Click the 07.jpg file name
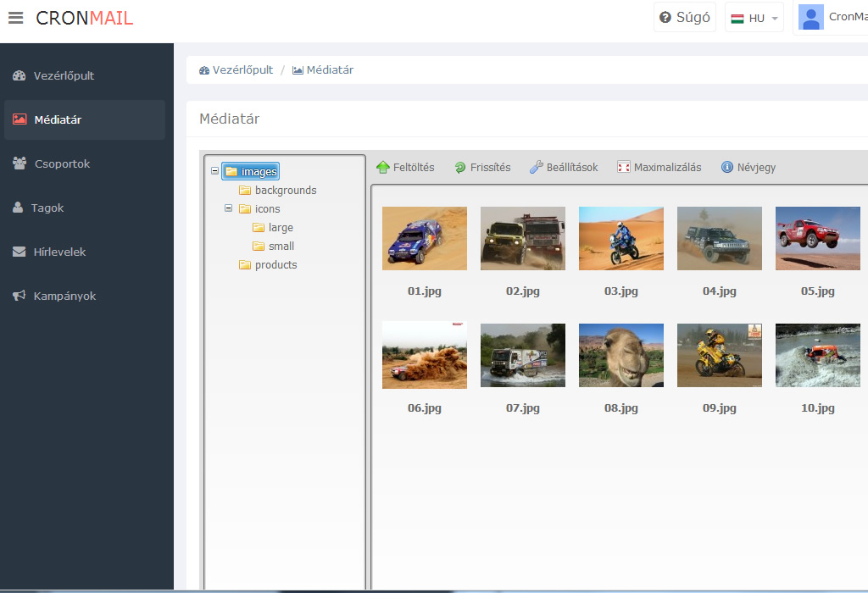The image size is (868, 593). click(x=523, y=408)
